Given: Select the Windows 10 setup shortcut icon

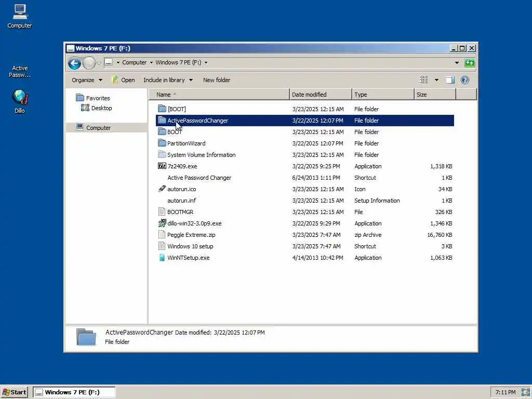Looking at the screenshot, I should click(162, 246).
